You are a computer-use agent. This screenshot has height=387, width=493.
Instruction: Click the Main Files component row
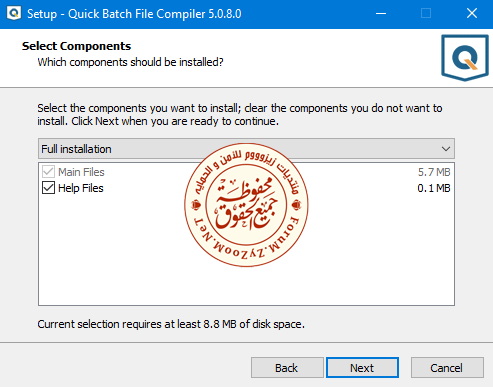click(246, 172)
